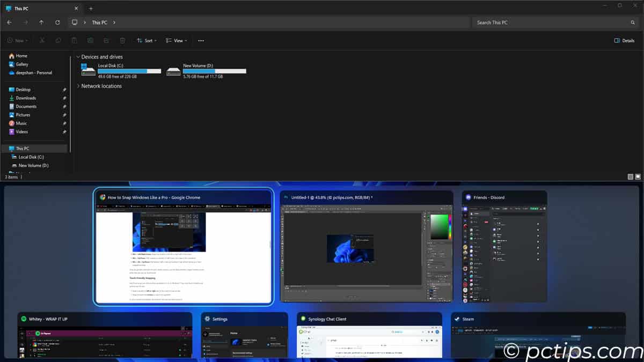The image size is (644, 362).
Task: Open the Downloads folder from the sidebar
Action: coord(26,98)
